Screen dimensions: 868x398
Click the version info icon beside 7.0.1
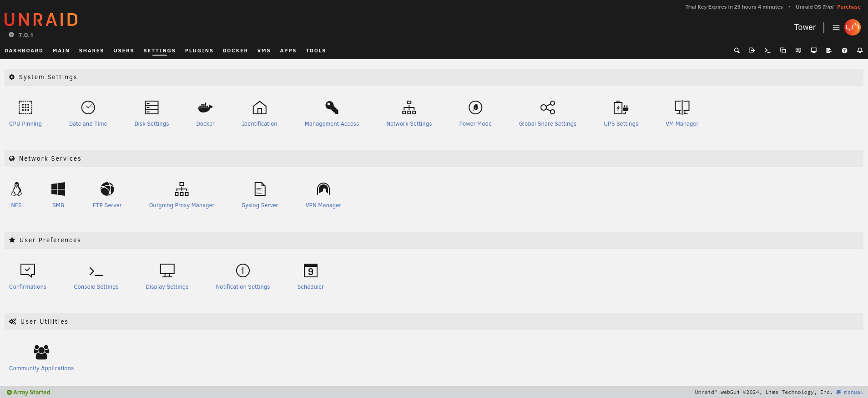point(11,35)
